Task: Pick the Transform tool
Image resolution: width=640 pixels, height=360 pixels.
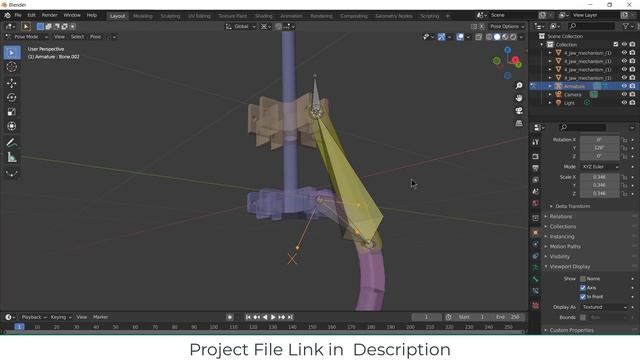Action: (x=12, y=126)
